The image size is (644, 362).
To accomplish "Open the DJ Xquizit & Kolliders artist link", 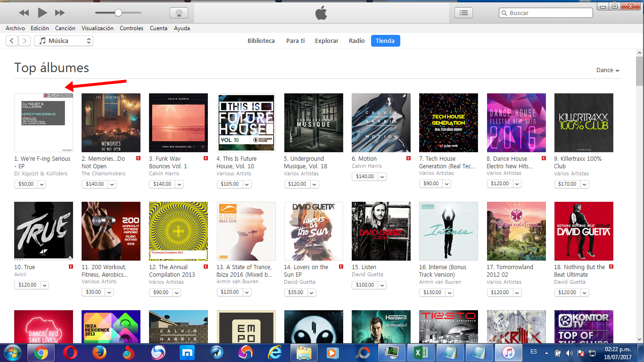I will click(x=41, y=173).
